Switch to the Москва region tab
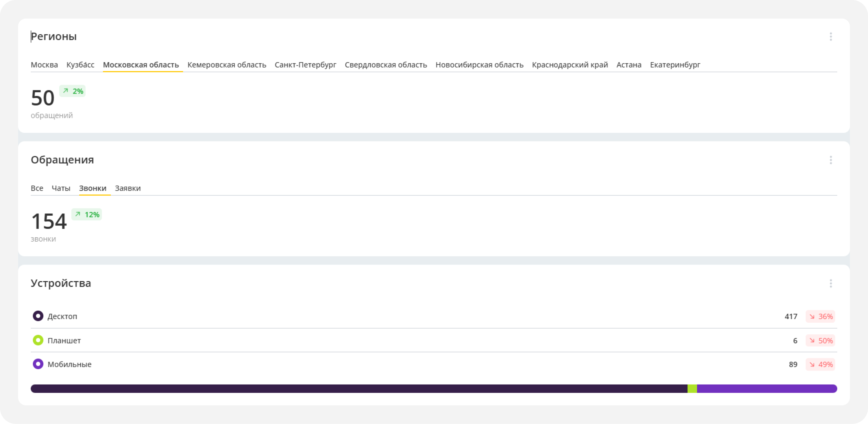Viewport: 868px width, 424px height. [x=44, y=65]
